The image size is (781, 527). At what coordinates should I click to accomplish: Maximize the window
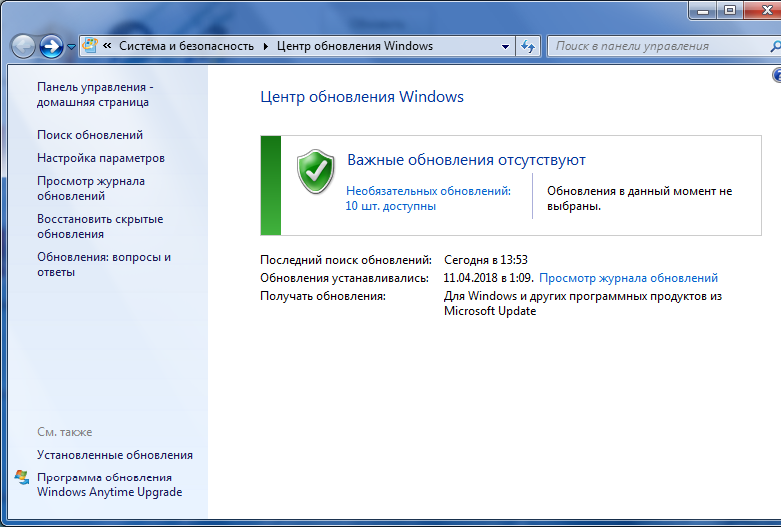click(x=730, y=10)
